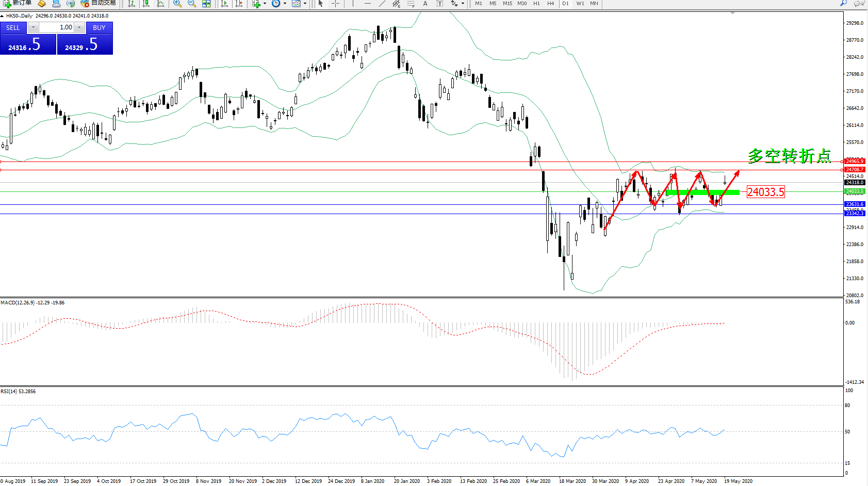Viewport: 868px width, 486px height.
Task: Expand the periodicity clock dropdown arrow
Action: 285,4
